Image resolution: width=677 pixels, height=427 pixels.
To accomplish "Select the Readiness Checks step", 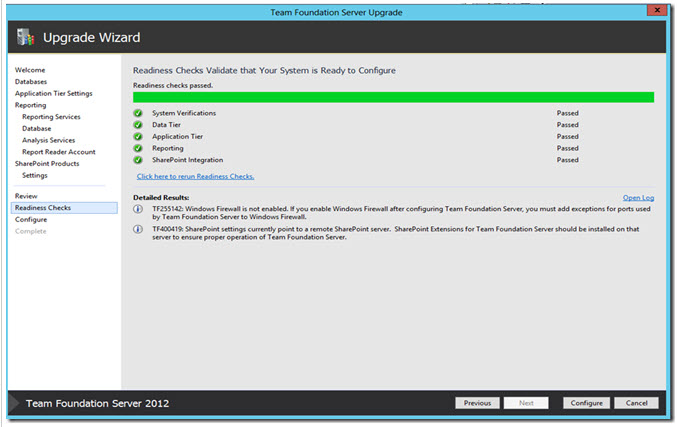I will 64,208.
